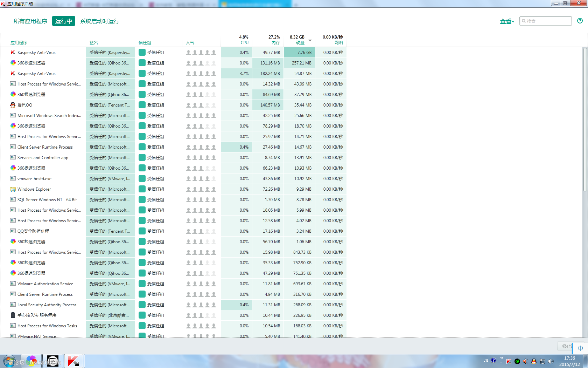Click the volume speaker tray icon
Screen dimensions: 588x368
coord(551,361)
